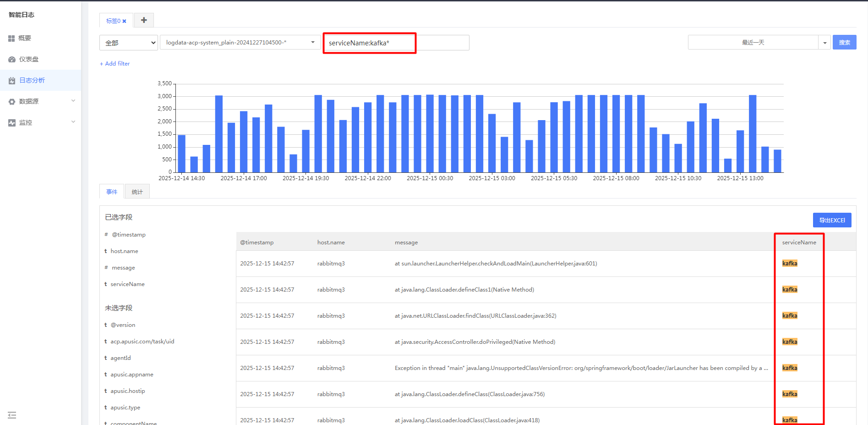Add the agentId field
Image resolution: width=868 pixels, height=425 pixels.
120,358
